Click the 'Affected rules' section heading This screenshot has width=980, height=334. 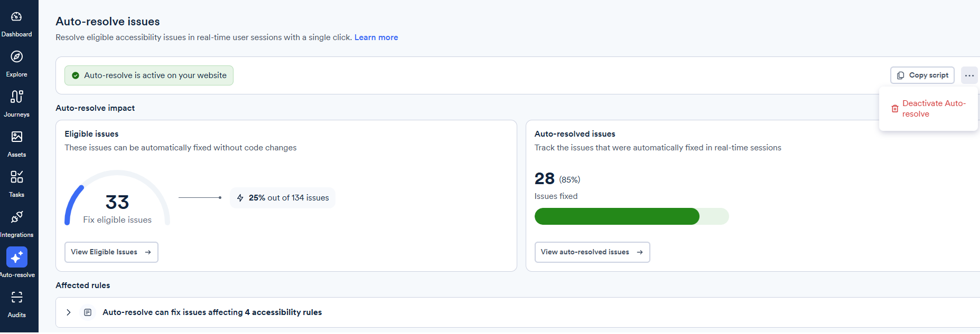pyautogui.click(x=83, y=285)
